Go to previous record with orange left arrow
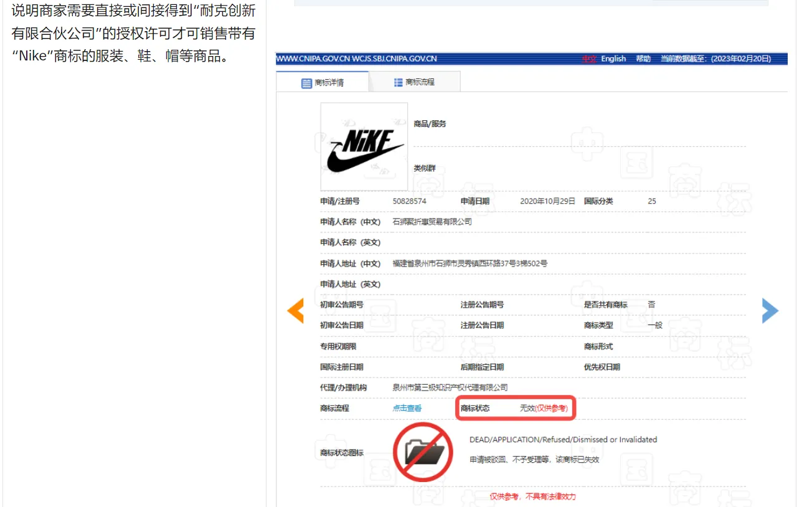Viewport: 812px width, 507px height. pos(295,311)
